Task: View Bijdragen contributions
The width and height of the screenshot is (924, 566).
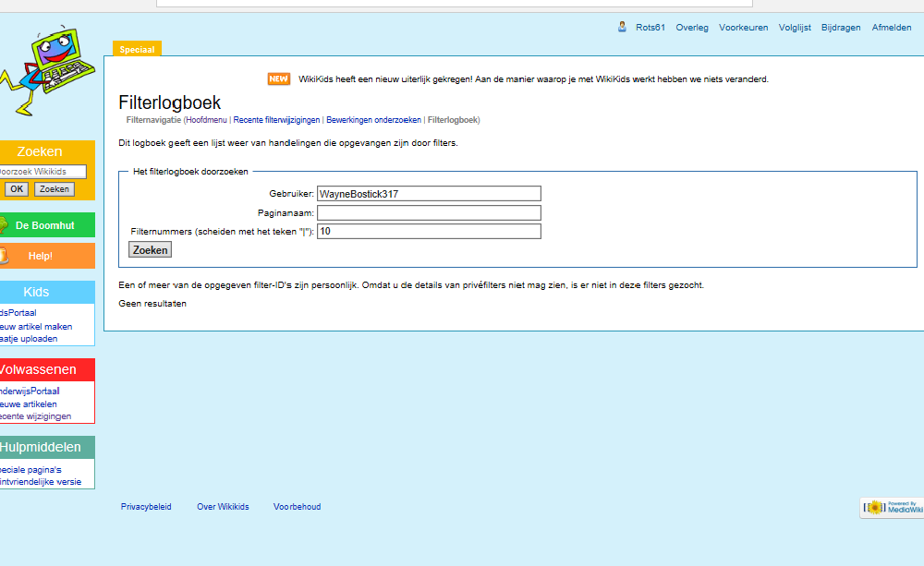Action: 841,28
